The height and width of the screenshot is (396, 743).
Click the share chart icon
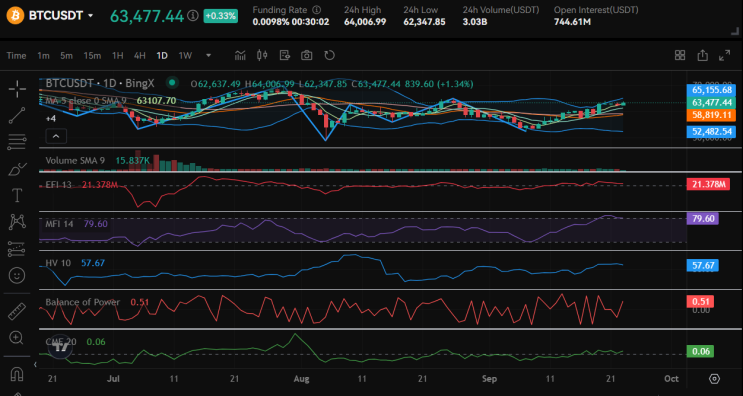click(x=702, y=55)
